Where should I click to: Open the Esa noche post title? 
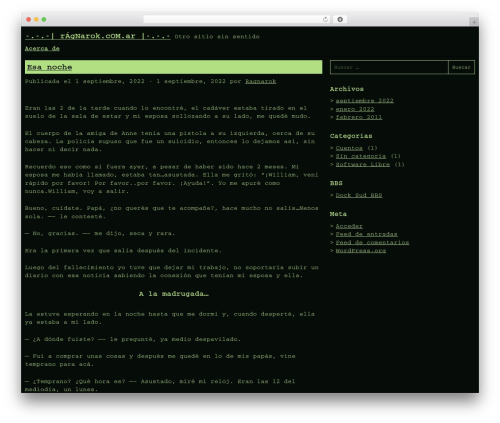coord(50,67)
